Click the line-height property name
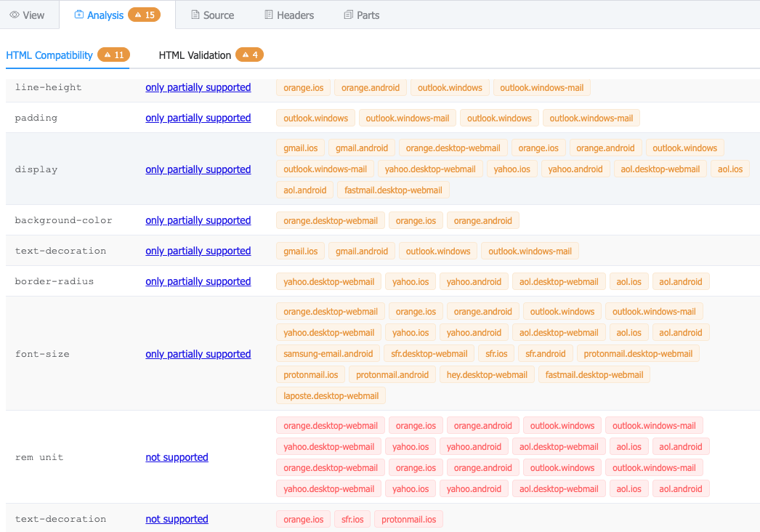Screen dimensions: 760x532 point(48,87)
